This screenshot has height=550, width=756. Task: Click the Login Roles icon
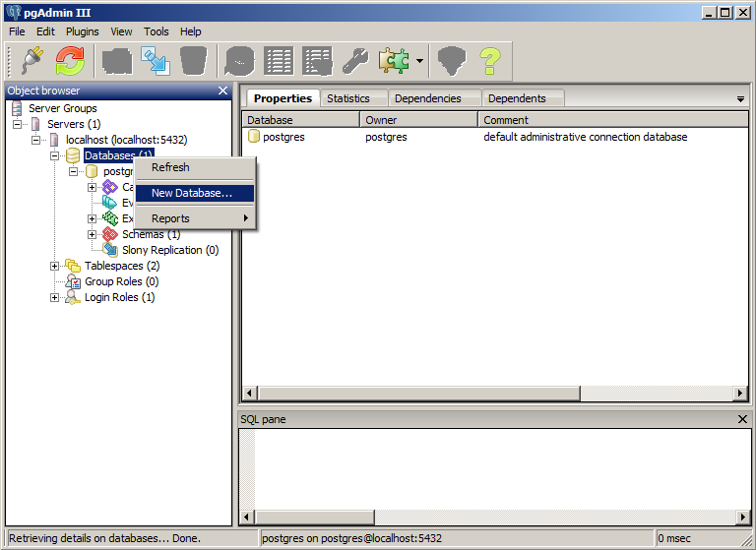(x=73, y=297)
